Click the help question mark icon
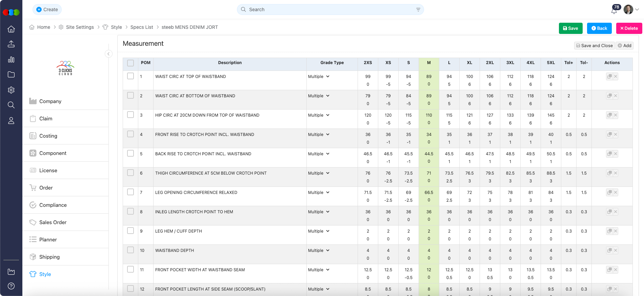This screenshot has width=644, height=296. tap(11, 286)
